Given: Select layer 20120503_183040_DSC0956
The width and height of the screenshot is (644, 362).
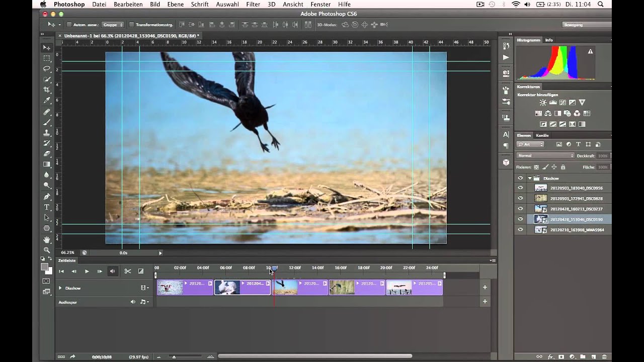Looking at the screenshot, I should (576, 188).
